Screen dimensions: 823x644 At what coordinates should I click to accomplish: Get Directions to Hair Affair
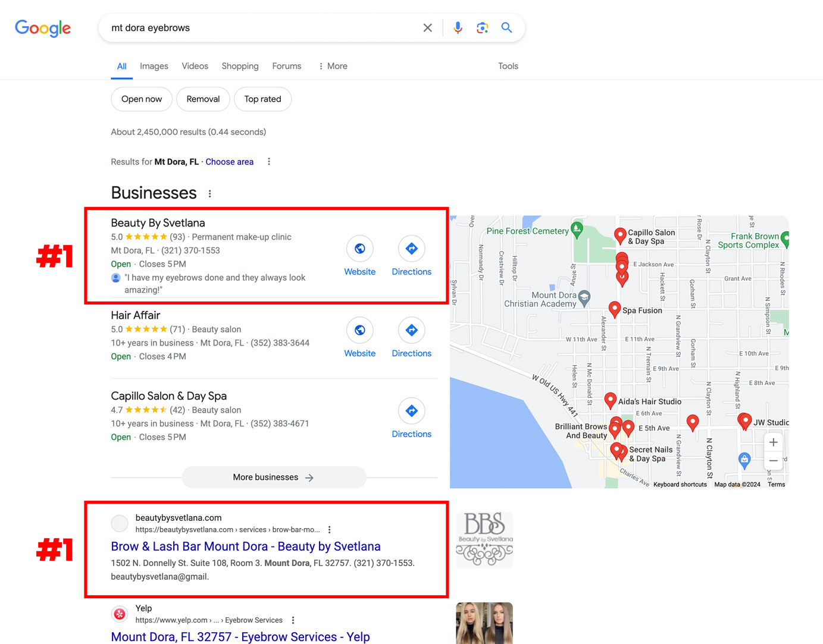pos(412,330)
